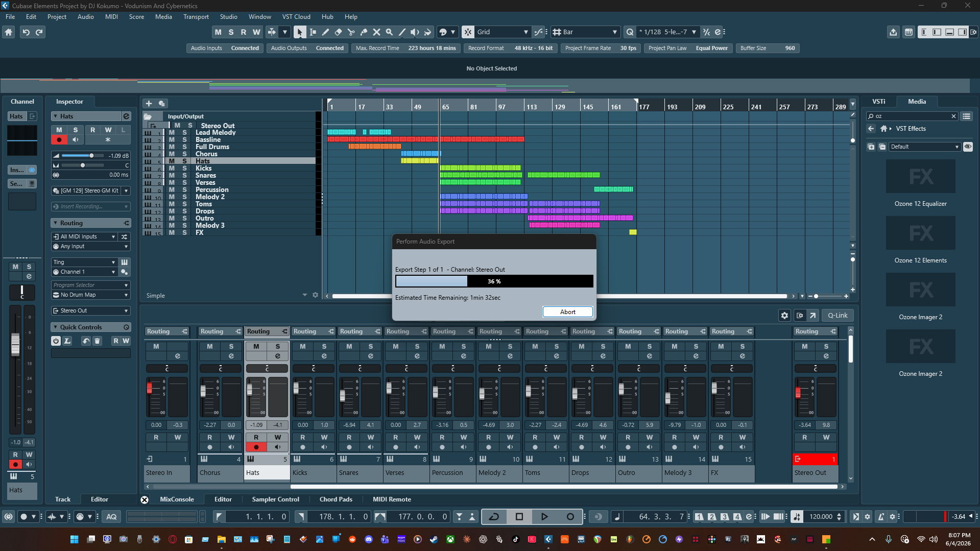Select the Range Selection tool
This screenshot has height=551, width=980.
point(313,32)
